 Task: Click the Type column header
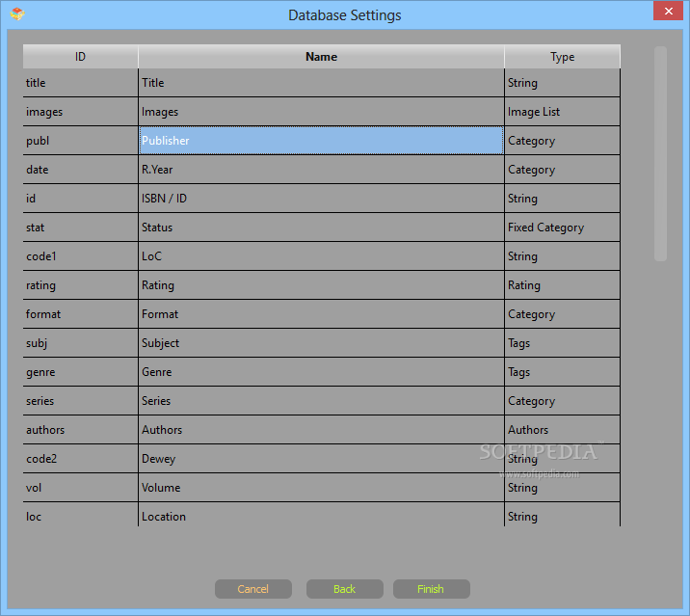pyautogui.click(x=563, y=56)
